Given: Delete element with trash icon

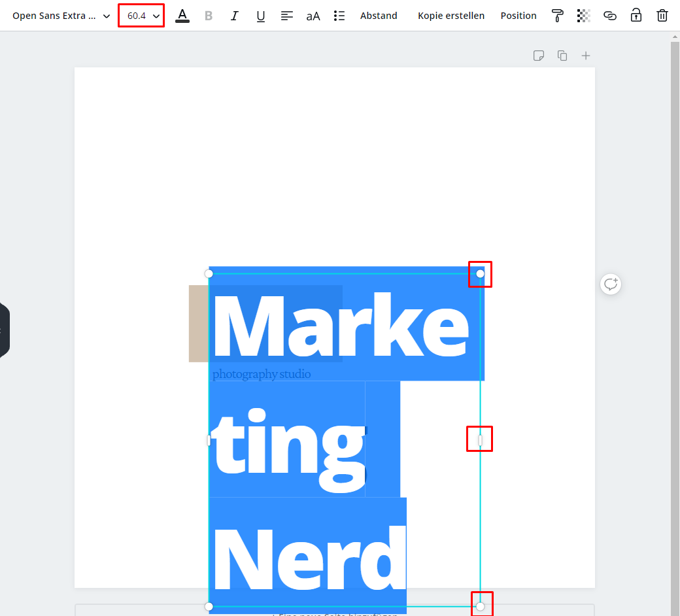Looking at the screenshot, I should [x=662, y=16].
